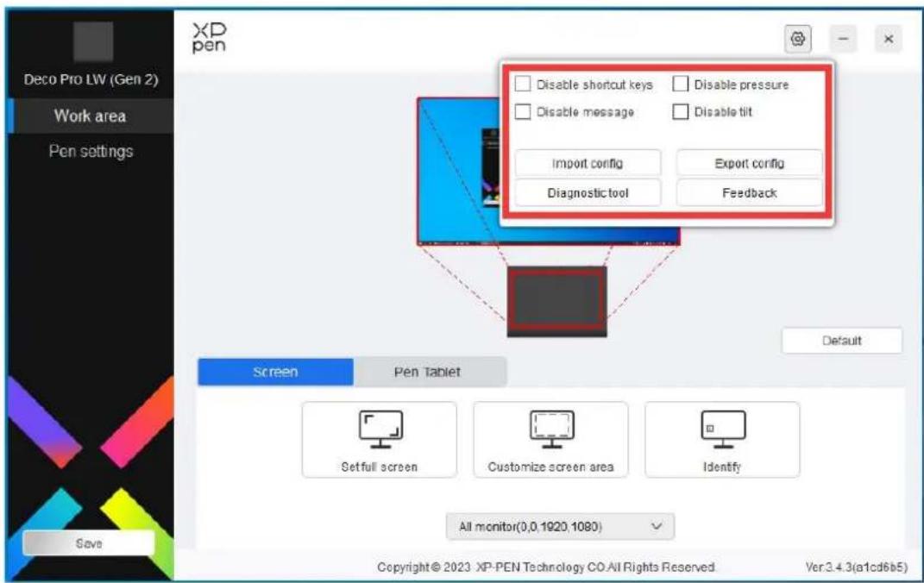
Task: Click the Deco Pro LW (Gen 2) label
Action: click(x=91, y=78)
